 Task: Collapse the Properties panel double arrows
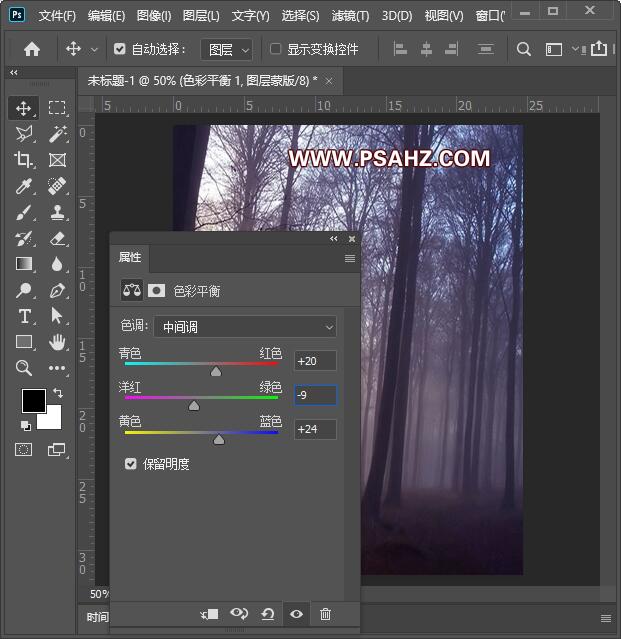[334, 239]
